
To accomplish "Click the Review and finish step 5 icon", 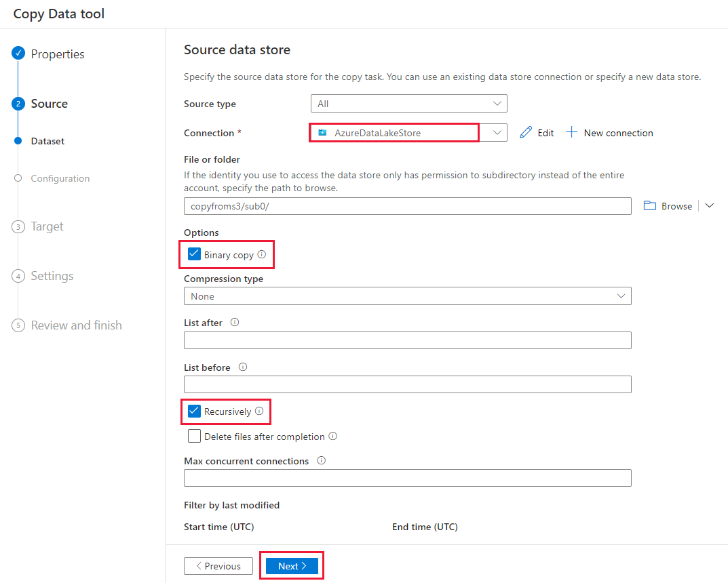I will tap(18, 325).
